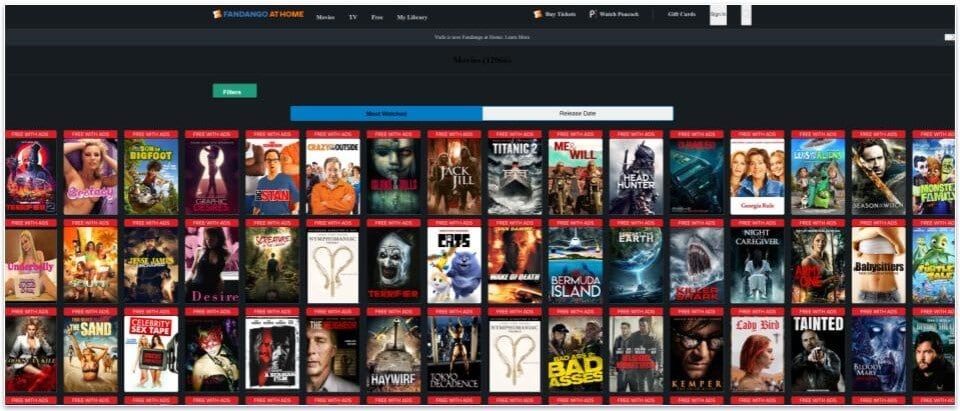Screen dimensions: 960x411
Task: Open the Filters button
Action: [234, 91]
